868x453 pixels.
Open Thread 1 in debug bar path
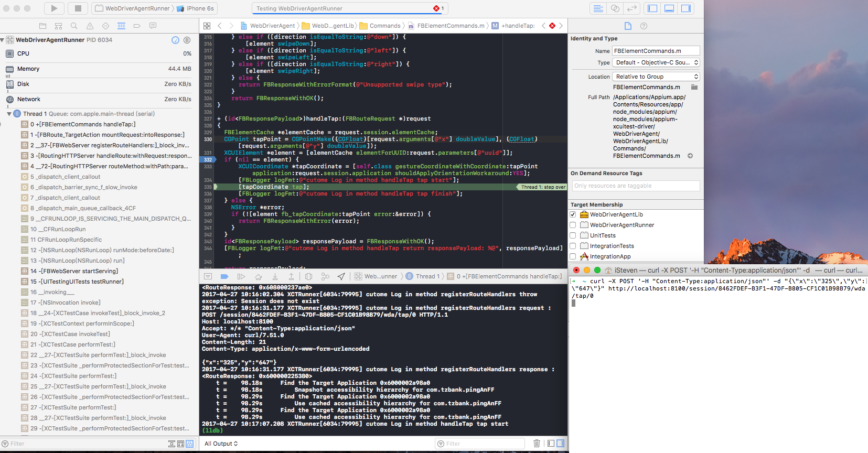423,276
